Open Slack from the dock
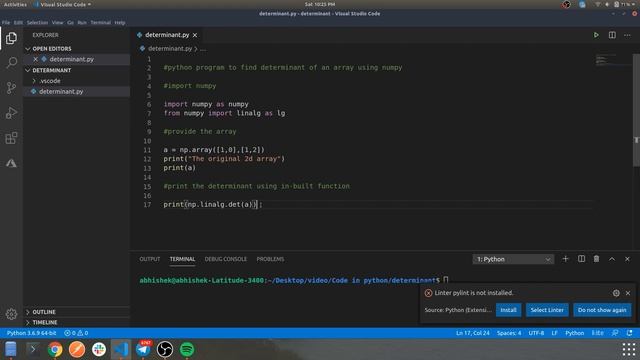Viewport: 640px width, 360px height. (x=99, y=349)
